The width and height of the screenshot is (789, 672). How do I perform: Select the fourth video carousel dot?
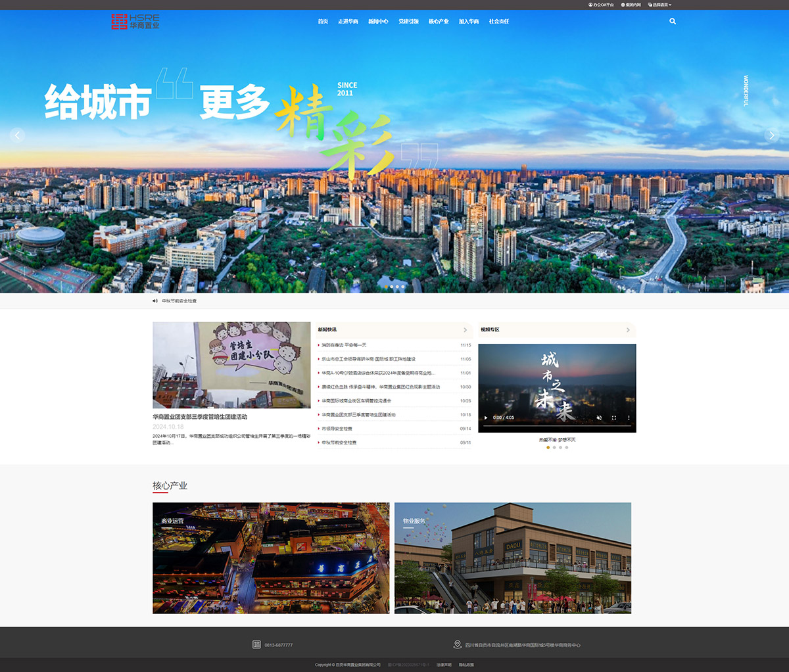566,448
